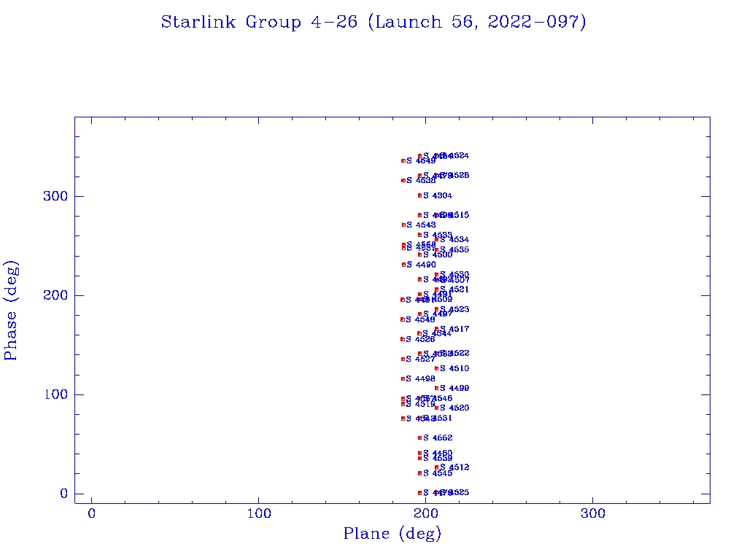Click the S 4662 satellite label
Viewport: 747px width, 560px height.
tap(438, 438)
